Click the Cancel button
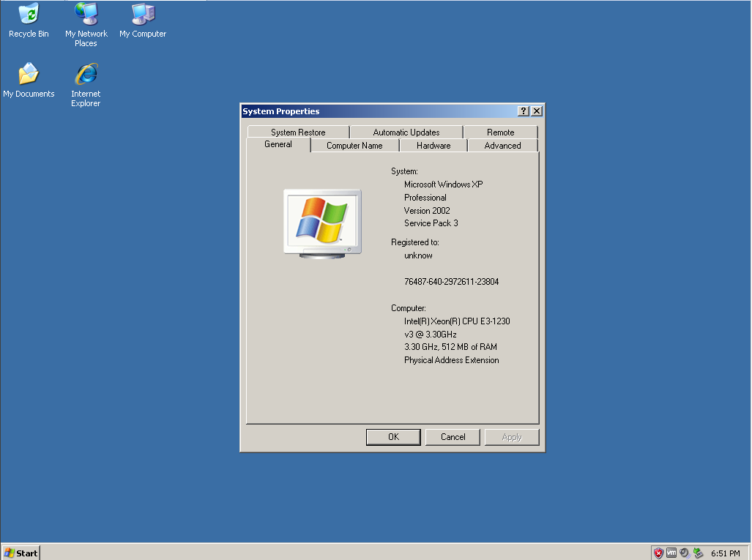The width and height of the screenshot is (752, 560). (453, 437)
